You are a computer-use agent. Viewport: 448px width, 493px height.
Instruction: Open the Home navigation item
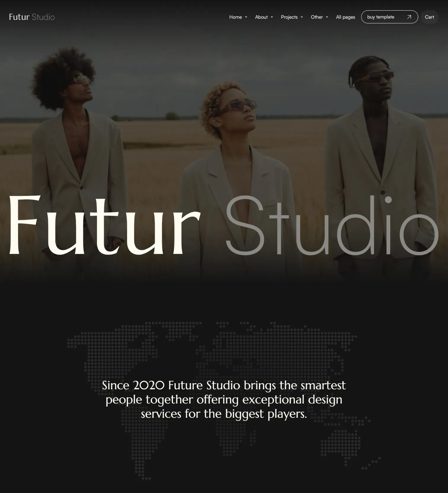click(236, 17)
